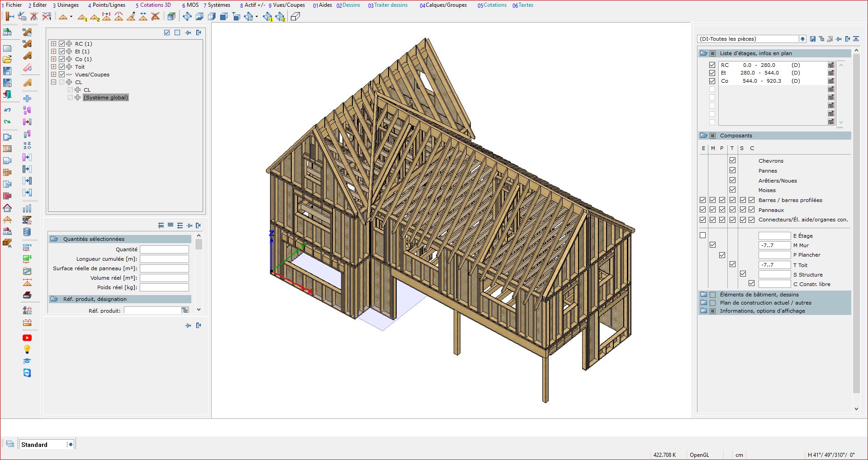Click the yellow open folder icon

8,59
